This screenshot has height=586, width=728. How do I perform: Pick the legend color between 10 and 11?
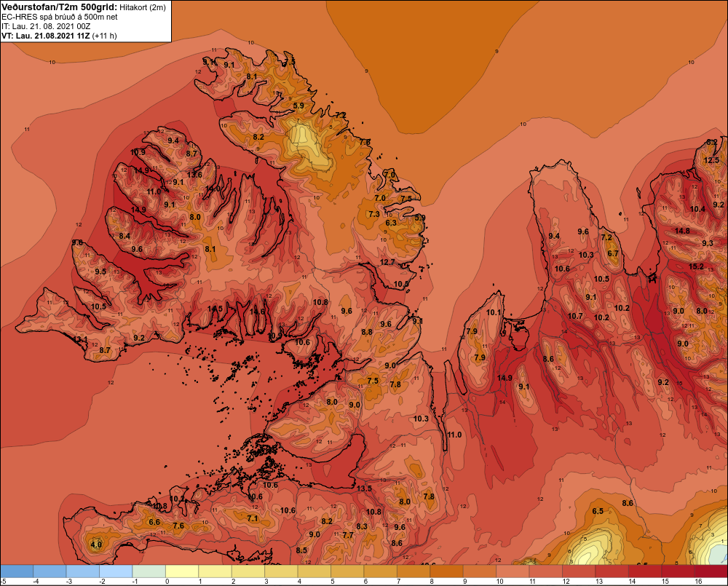[x=513, y=571]
